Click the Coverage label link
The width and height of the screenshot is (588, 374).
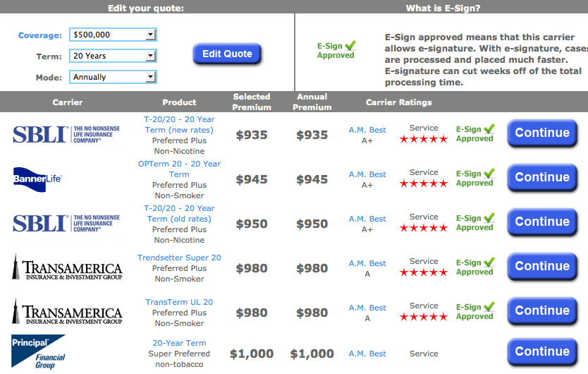coord(39,35)
